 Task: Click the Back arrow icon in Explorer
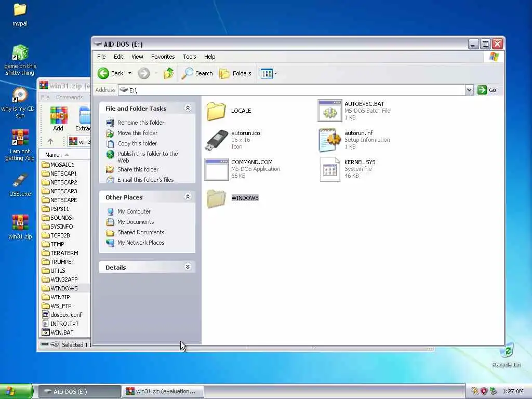pyautogui.click(x=103, y=73)
